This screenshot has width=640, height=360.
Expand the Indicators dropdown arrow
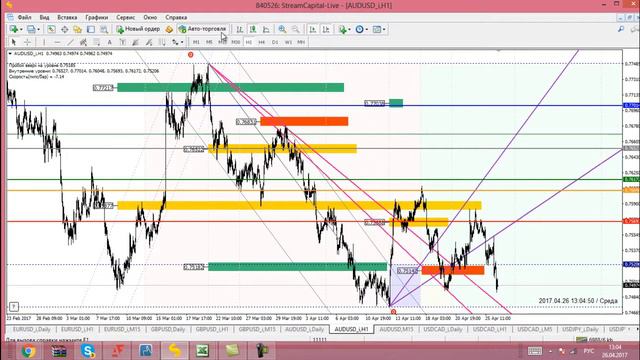[x=349, y=29]
